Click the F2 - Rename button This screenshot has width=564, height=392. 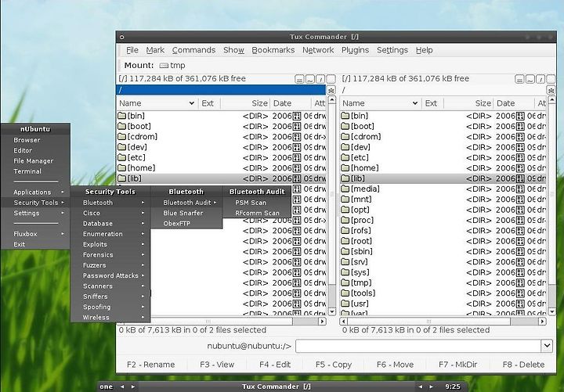pos(150,365)
